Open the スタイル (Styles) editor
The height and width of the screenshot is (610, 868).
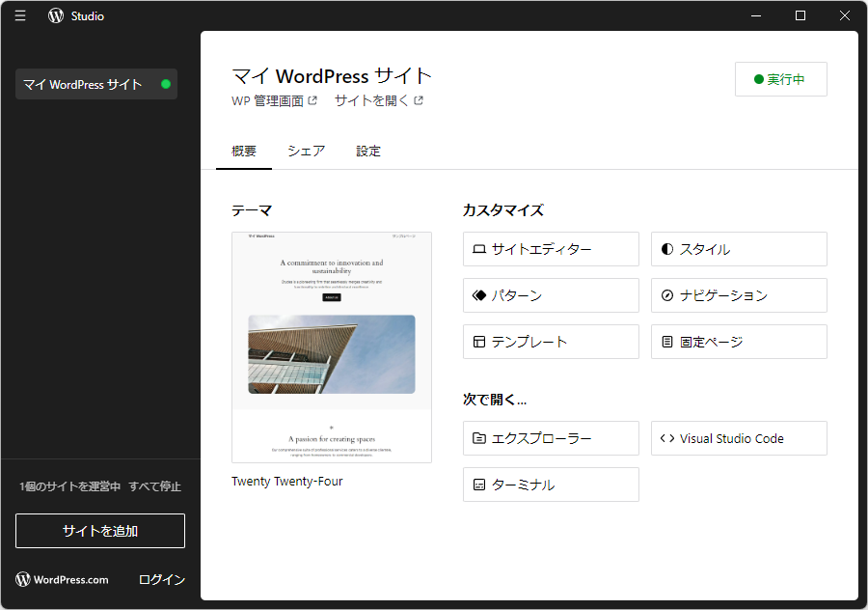[x=738, y=249]
